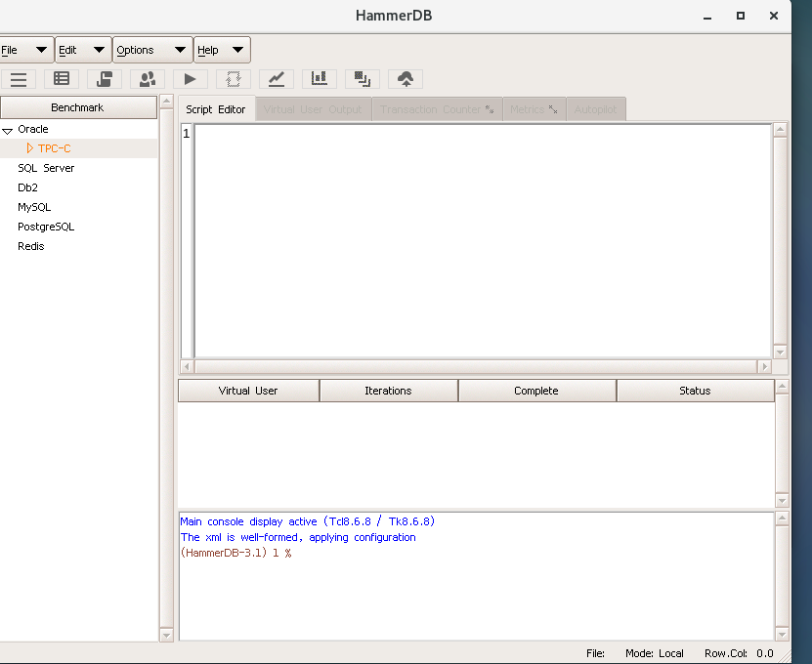Screen dimensions: 812x664
Task: Open the Edit menu
Action: (83, 50)
